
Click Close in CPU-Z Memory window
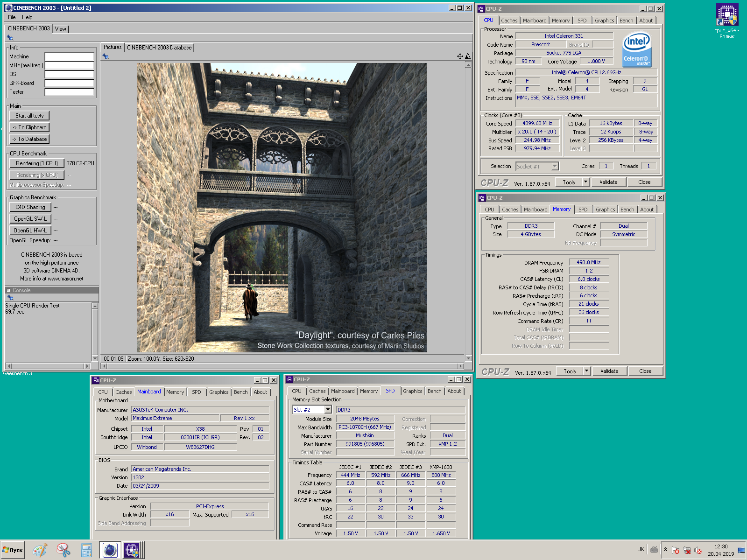(x=645, y=371)
